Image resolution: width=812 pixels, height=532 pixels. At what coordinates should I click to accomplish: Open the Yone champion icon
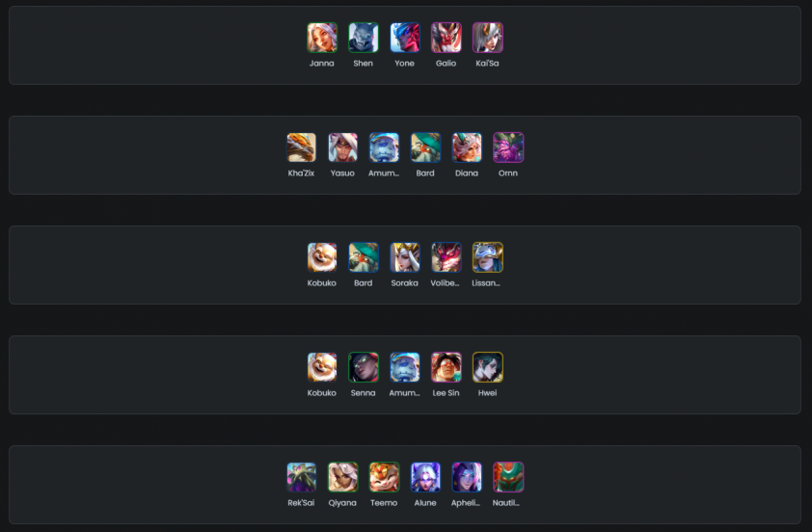(x=404, y=38)
